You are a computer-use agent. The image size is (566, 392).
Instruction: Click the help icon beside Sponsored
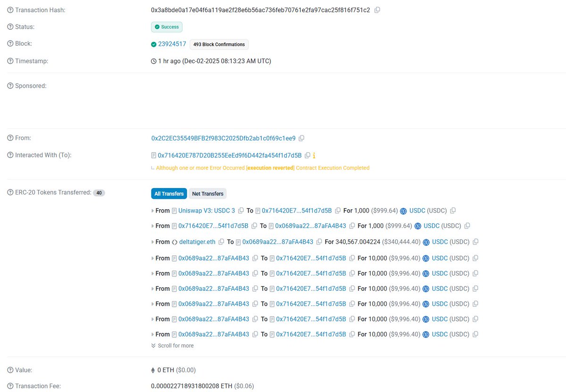pyautogui.click(x=10, y=86)
